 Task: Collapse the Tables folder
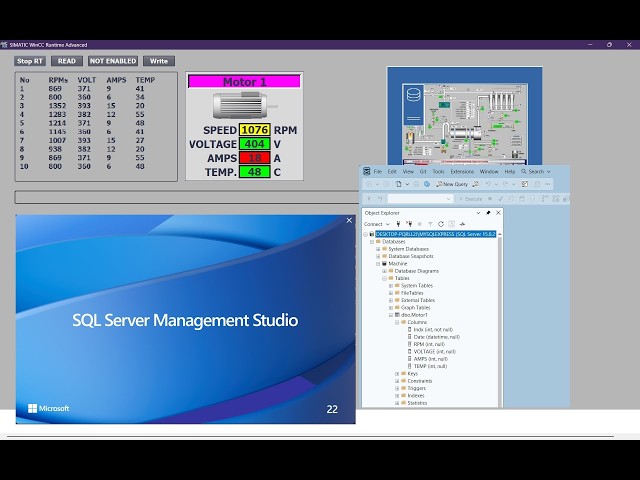(384, 278)
